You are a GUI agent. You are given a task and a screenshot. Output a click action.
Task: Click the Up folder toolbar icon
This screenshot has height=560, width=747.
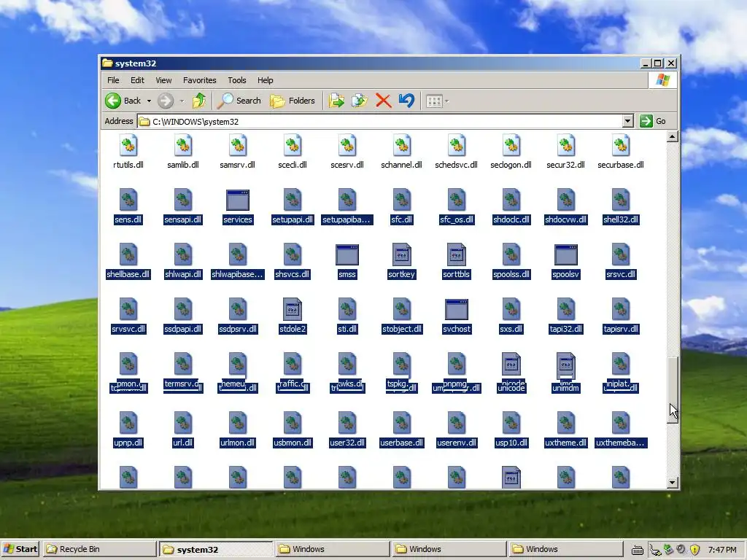[x=199, y=101]
